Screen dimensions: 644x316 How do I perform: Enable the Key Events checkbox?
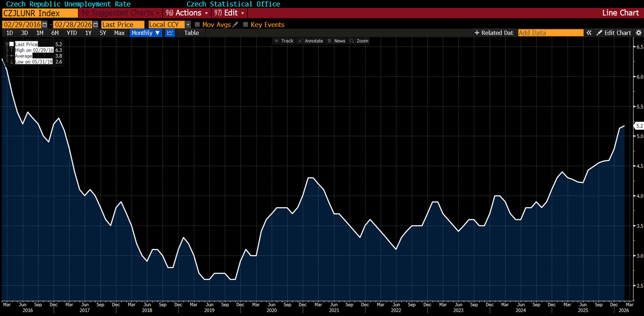245,24
